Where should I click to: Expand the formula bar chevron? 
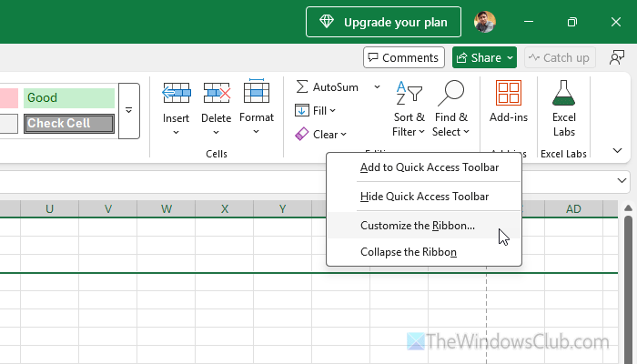click(622, 180)
